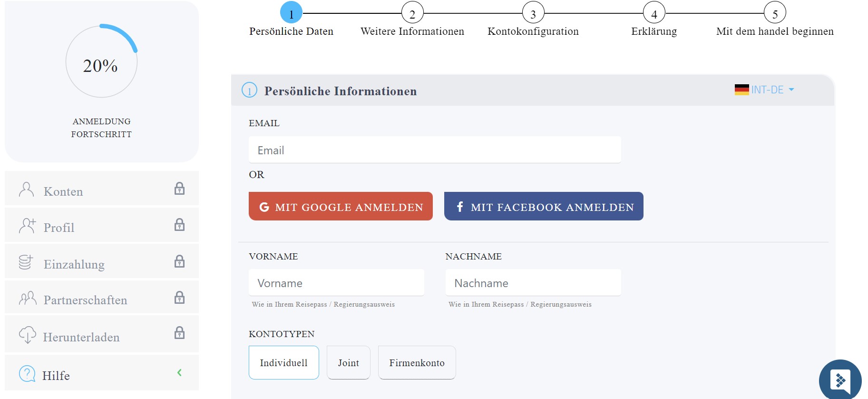Focus the Vorname input field
The width and height of the screenshot is (868, 399).
click(336, 283)
